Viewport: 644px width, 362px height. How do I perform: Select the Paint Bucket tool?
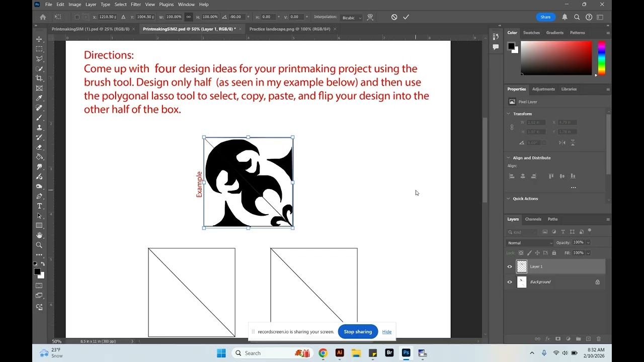point(39,157)
